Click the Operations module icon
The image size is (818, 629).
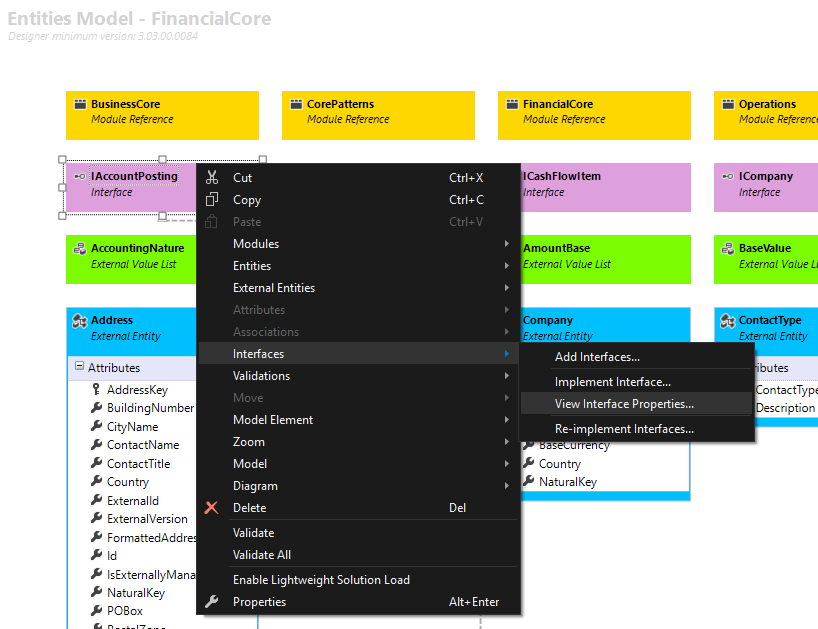point(728,104)
